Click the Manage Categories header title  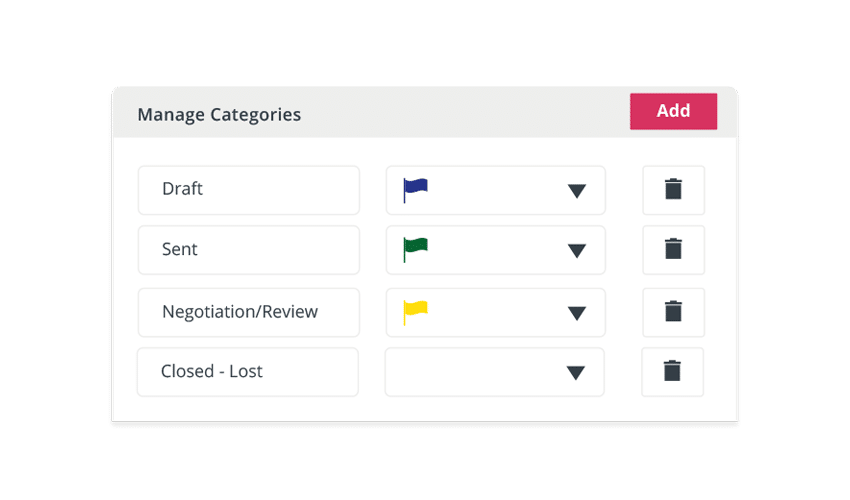point(219,114)
